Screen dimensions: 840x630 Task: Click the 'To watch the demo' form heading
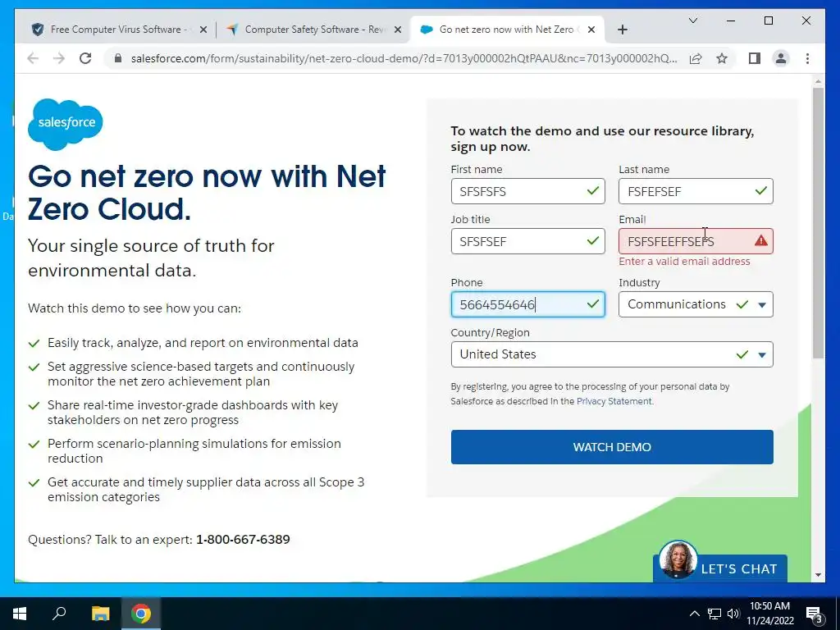[x=602, y=139]
